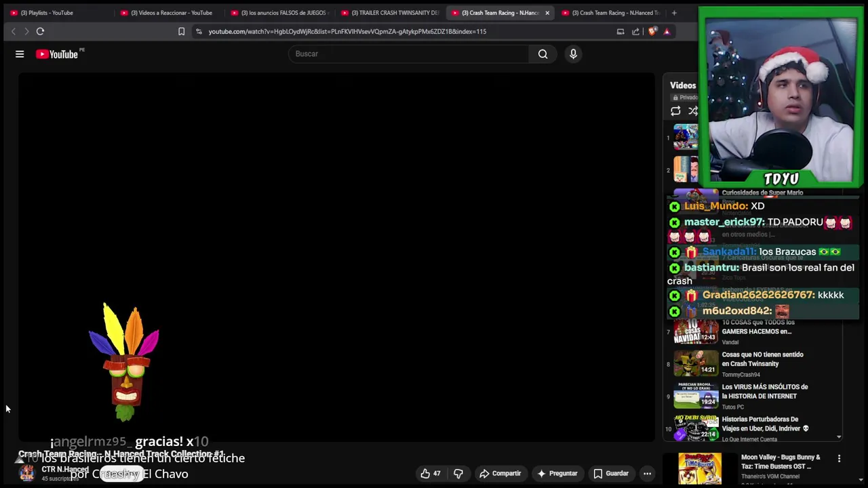
Task: Open site information icon in address bar
Action: pyautogui.click(x=198, y=31)
